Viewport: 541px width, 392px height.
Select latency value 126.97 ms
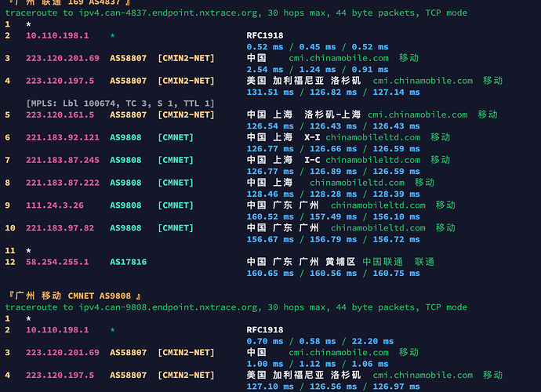397,387
